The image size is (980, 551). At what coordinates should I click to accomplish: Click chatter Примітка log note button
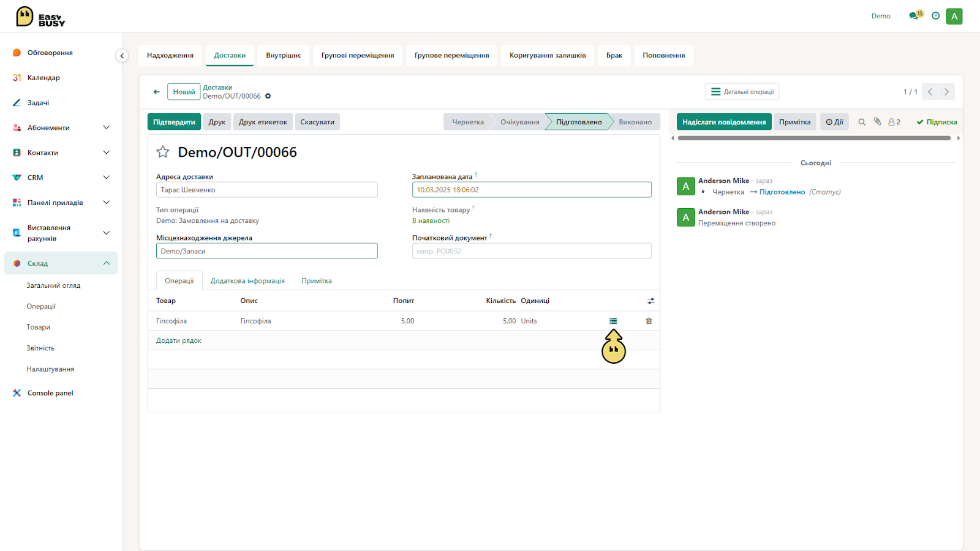(x=795, y=122)
